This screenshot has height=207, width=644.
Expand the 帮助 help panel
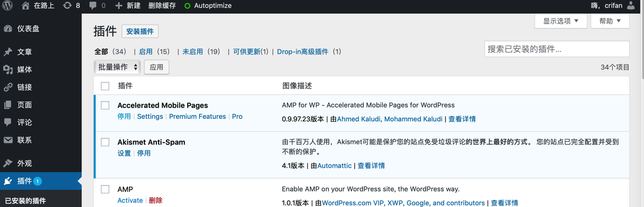pos(610,21)
